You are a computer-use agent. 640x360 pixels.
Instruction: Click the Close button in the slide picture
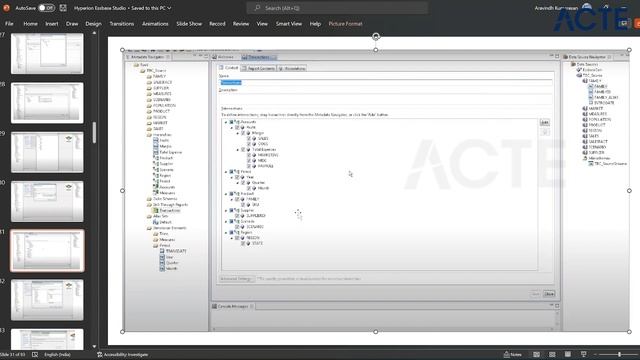549,294
